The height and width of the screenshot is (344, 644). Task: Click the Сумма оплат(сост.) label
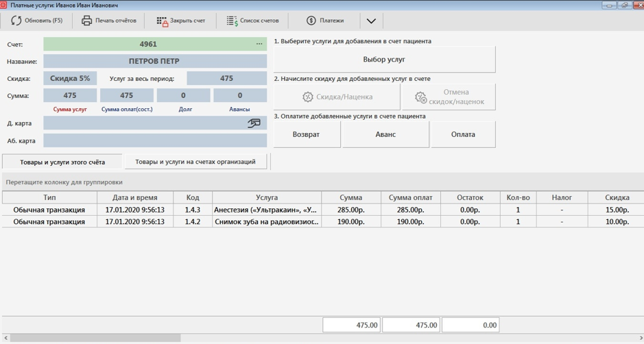[x=127, y=109]
